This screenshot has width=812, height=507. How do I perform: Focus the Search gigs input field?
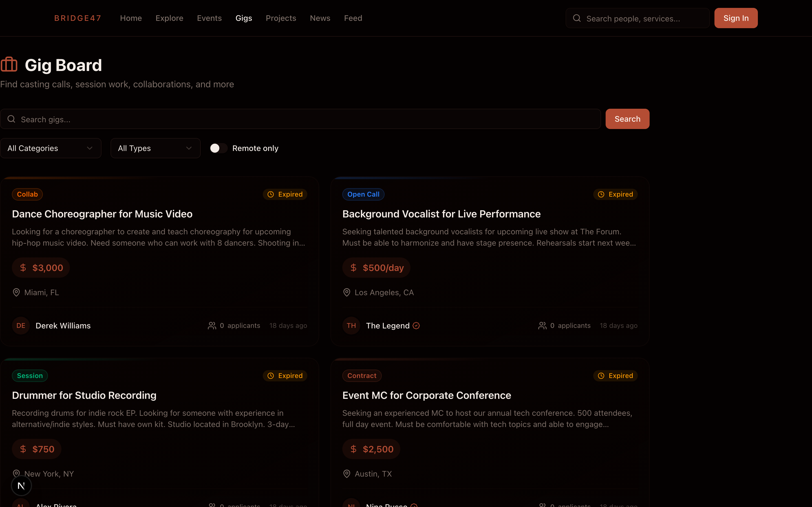click(302, 119)
